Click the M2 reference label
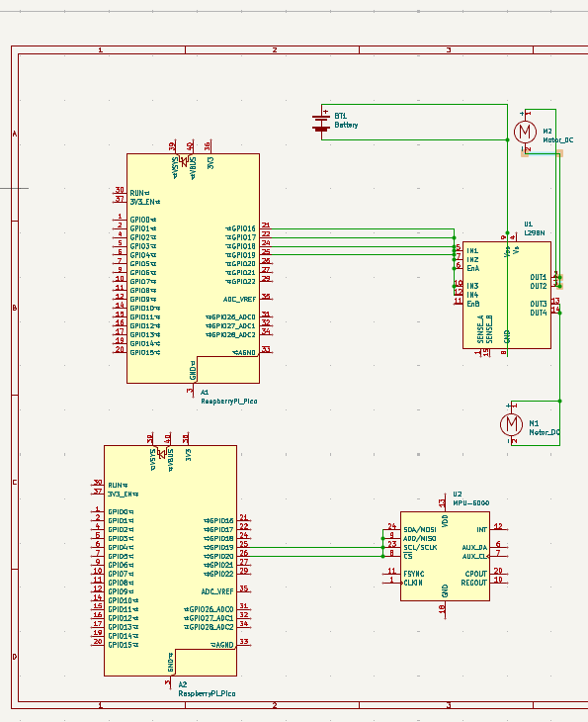The width and height of the screenshot is (588, 722). [x=547, y=132]
